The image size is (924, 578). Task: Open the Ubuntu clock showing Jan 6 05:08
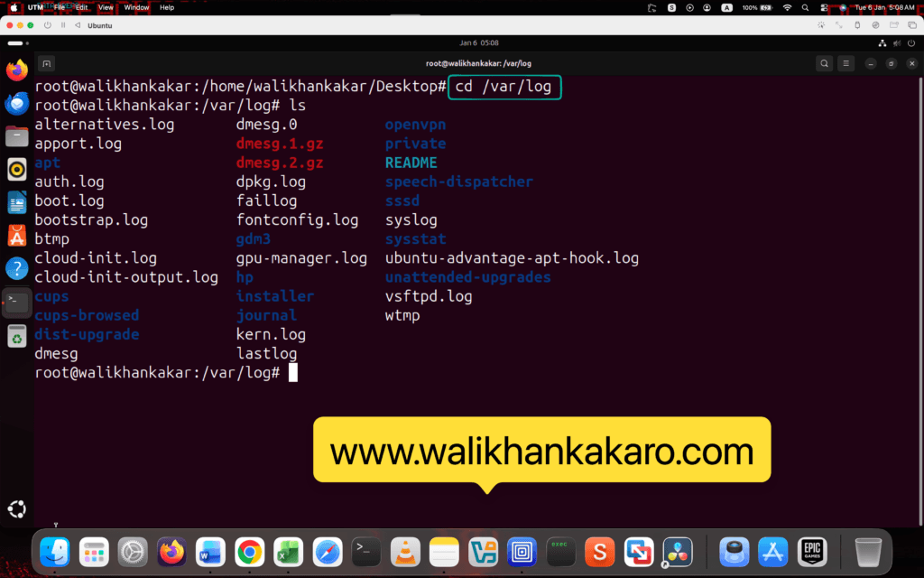click(478, 42)
